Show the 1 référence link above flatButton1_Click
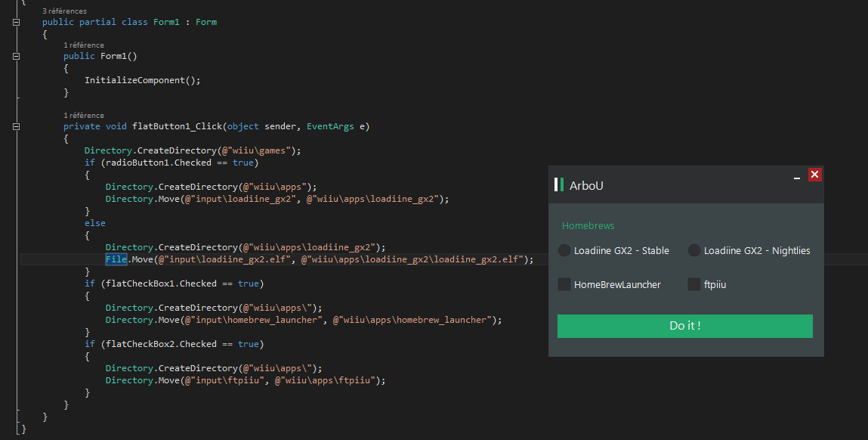Viewport: 868px width, 440px height. (x=84, y=115)
